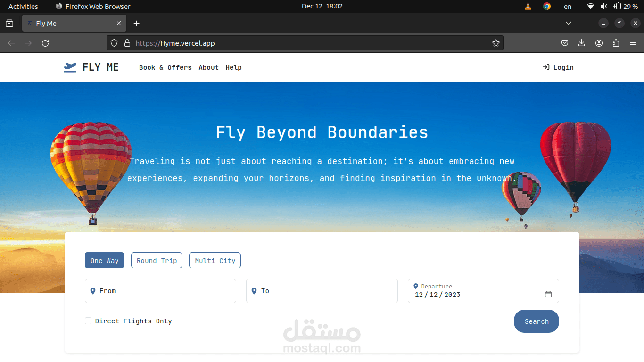The width and height of the screenshot is (644, 362).
Task: Open the Book & Offers page
Action: (x=165, y=67)
